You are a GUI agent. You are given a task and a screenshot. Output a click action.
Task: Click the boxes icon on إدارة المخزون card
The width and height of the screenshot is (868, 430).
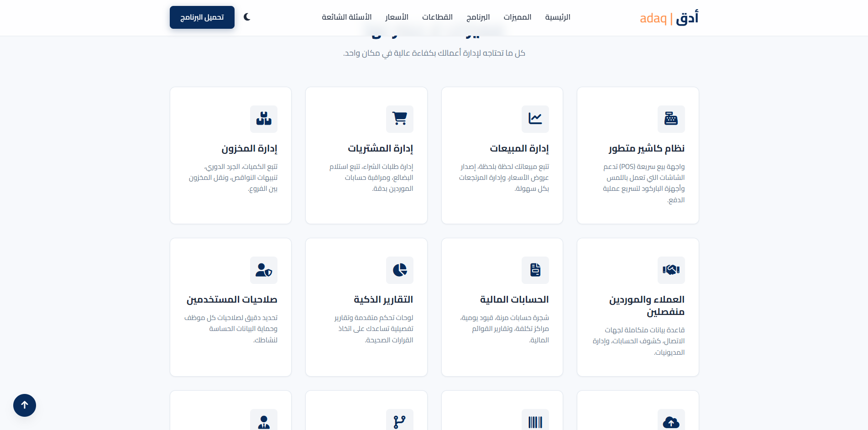coord(264,119)
